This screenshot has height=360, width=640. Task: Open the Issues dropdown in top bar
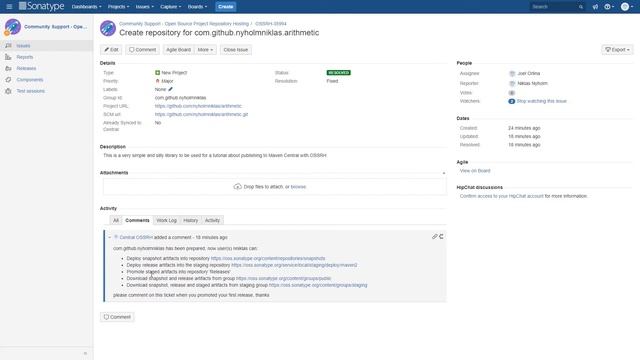tap(144, 7)
